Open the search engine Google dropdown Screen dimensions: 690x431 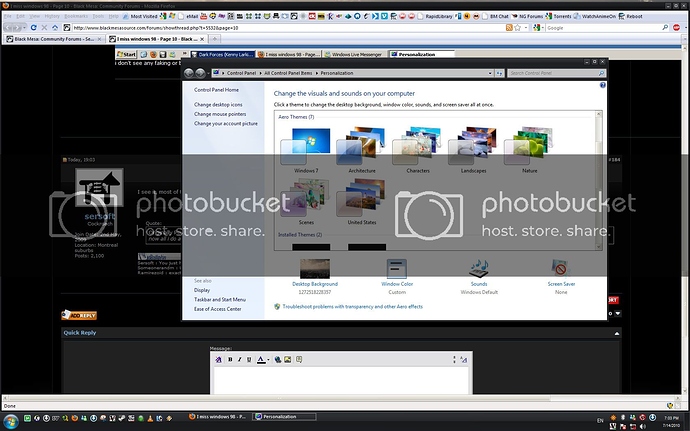click(x=543, y=27)
